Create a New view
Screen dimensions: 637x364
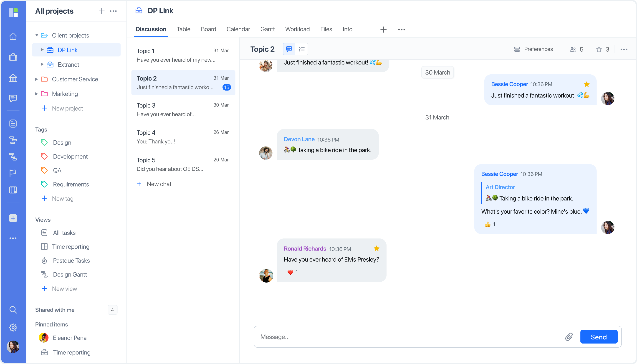click(x=59, y=288)
